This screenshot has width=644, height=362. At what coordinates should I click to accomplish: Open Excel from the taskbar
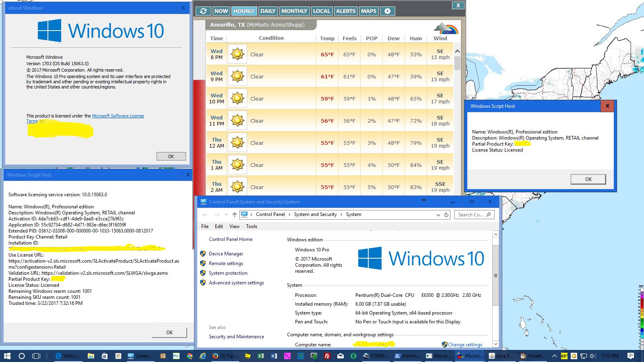(x=261, y=356)
